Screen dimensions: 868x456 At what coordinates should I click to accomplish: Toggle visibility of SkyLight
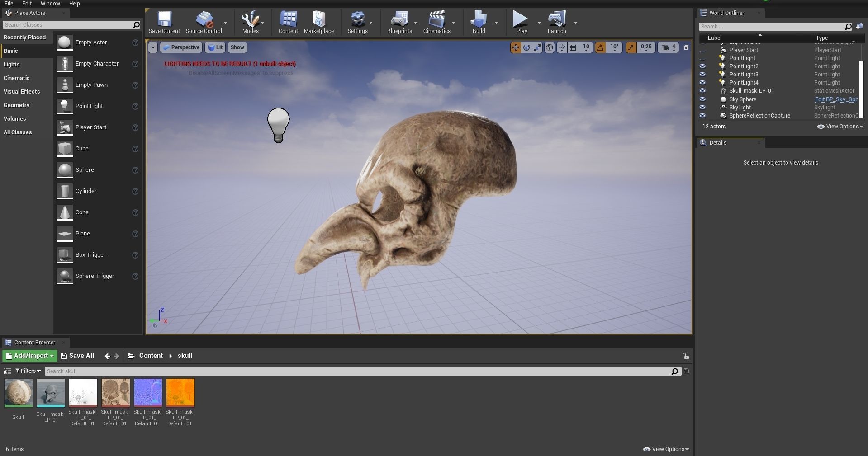coord(702,108)
